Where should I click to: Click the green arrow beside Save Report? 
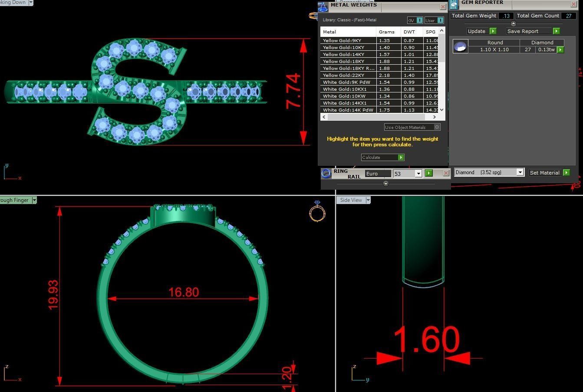pyautogui.click(x=556, y=31)
